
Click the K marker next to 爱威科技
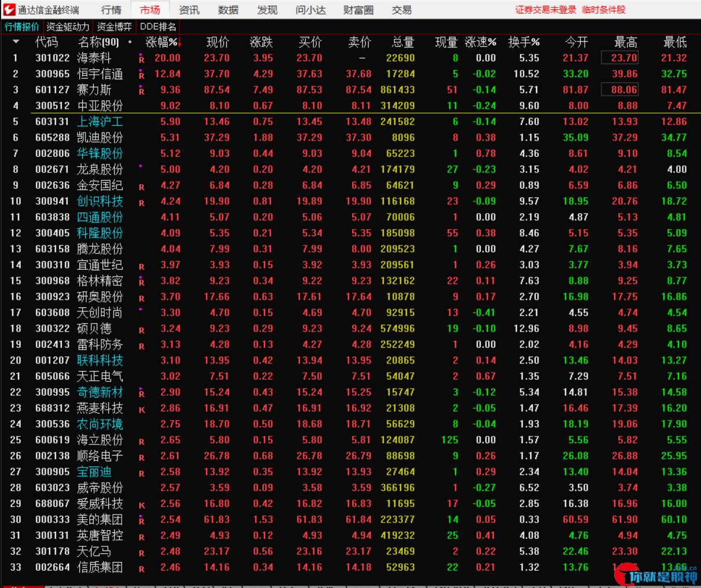(x=142, y=505)
